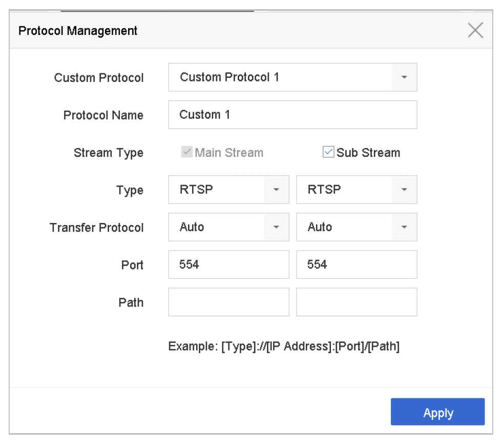The height and width of the screenshot is (447, 504).
Task: Select the main stream Path input box
Action: tap(228, 302)
